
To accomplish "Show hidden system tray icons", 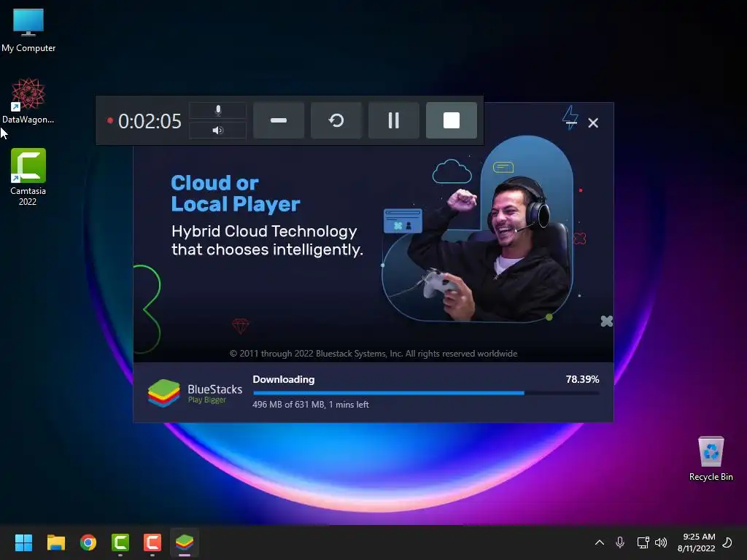I will click(600, 542).
